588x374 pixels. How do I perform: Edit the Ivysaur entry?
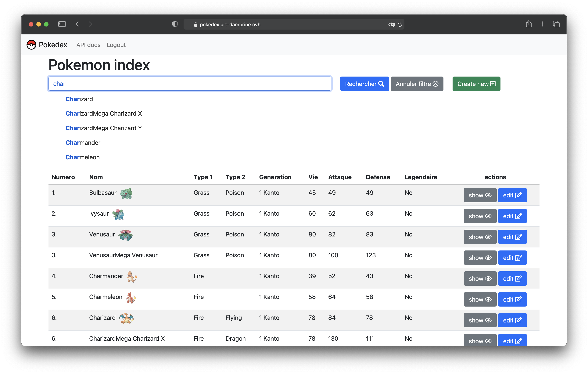[x=512, y=216]
